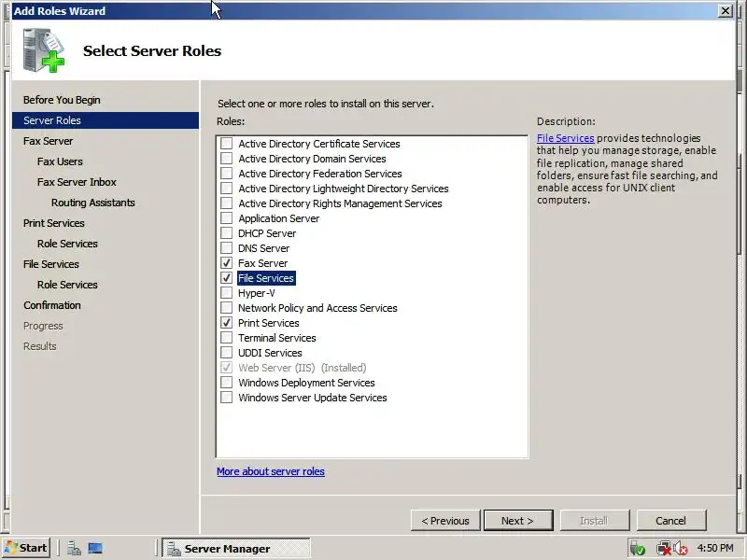The height and width of the screenshot is (560, 747).
Task: Check Windows Server Update Services
Action: click(x=227, y=398)
